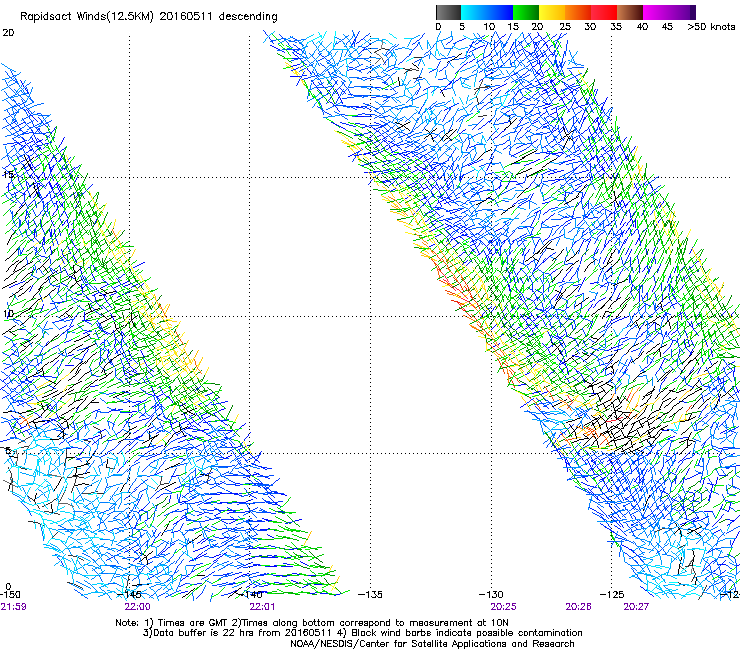Click the blue 10-15 knots legend segment
The image size is (740, 650).
pyautogui.click(x=499, y=12)
